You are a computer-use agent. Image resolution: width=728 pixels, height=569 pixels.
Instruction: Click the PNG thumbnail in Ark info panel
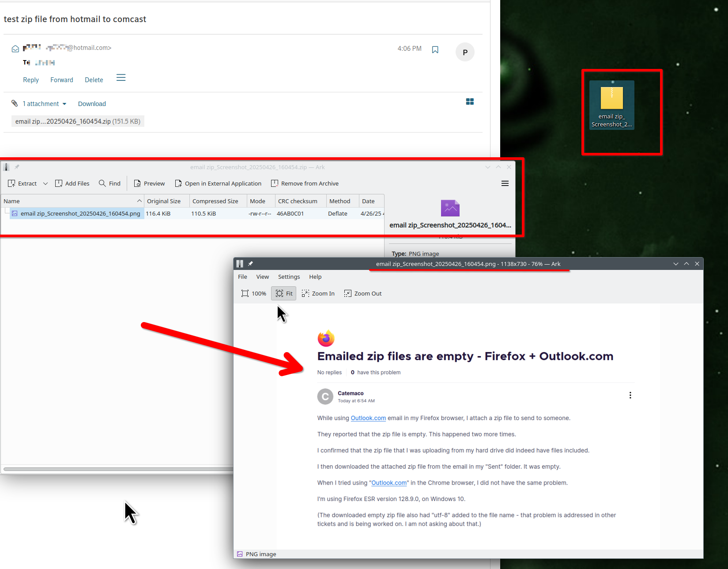point(450,208)
